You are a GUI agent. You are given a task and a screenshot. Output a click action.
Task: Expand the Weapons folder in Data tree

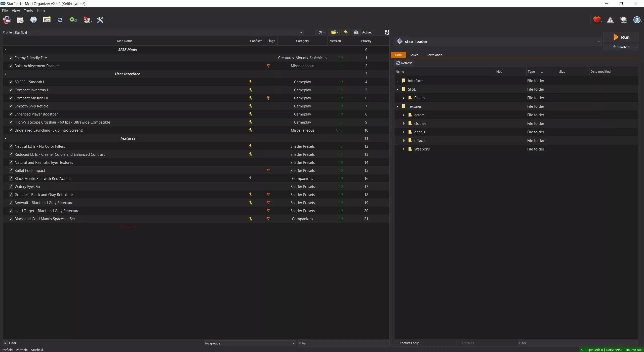click(x=404, y=149)
